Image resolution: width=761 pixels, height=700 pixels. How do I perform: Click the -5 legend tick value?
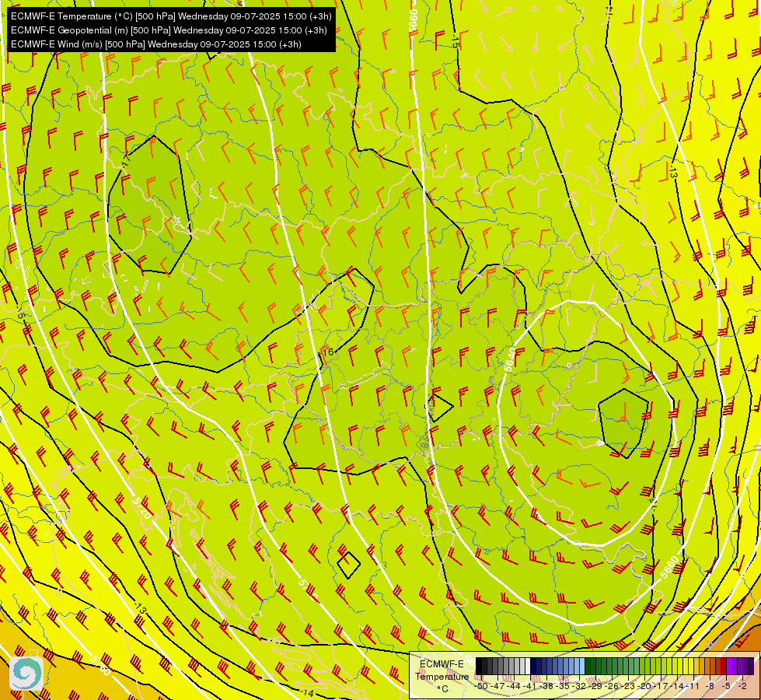(x=726, y=686)
